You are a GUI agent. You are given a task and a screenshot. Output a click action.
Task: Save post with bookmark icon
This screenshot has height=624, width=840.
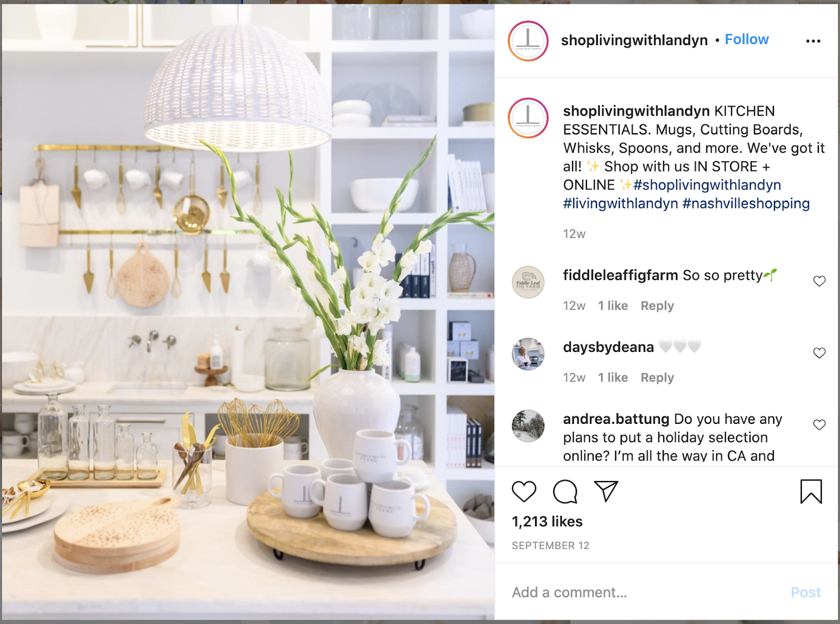tap(811, 492)
